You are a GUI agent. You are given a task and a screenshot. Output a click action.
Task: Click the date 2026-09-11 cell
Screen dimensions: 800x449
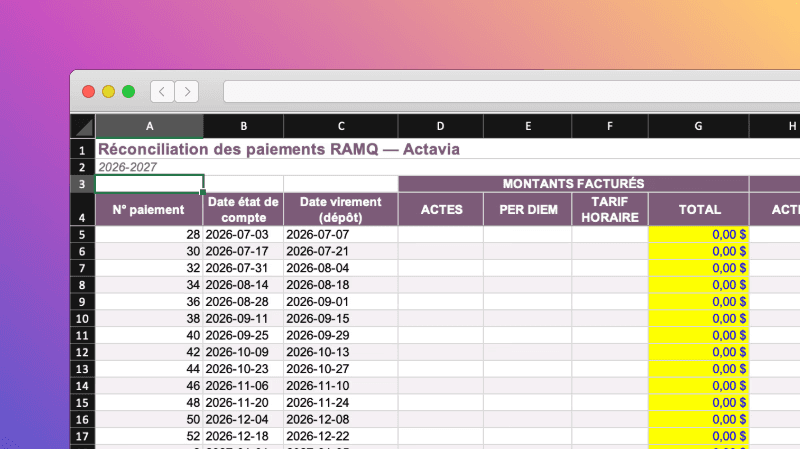(x=243, y=319)
